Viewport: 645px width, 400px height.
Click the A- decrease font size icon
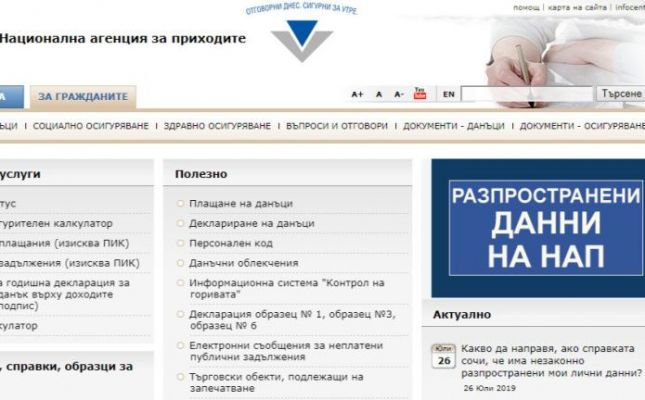[399, 94]
